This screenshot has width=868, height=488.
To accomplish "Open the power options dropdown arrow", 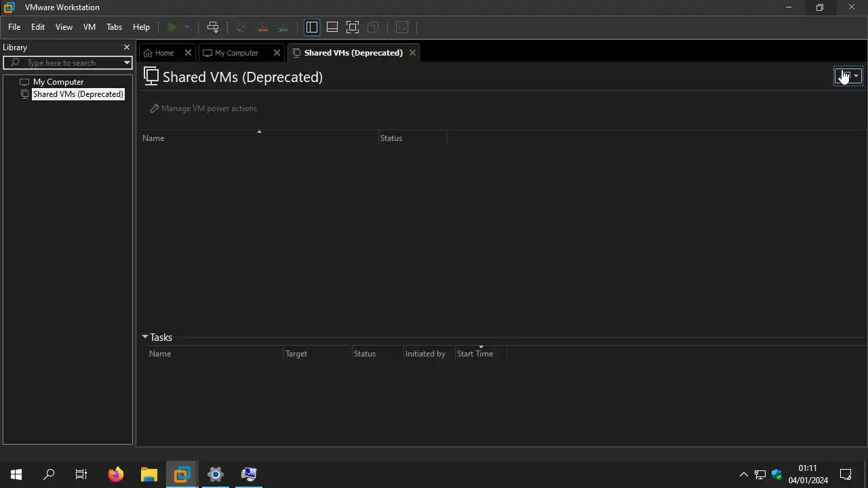I will (187, 27).
